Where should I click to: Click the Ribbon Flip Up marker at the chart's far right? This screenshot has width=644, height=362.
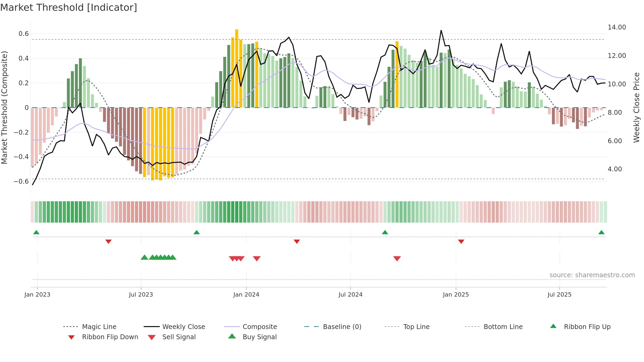pyautogui.click(x=601, y=232)
